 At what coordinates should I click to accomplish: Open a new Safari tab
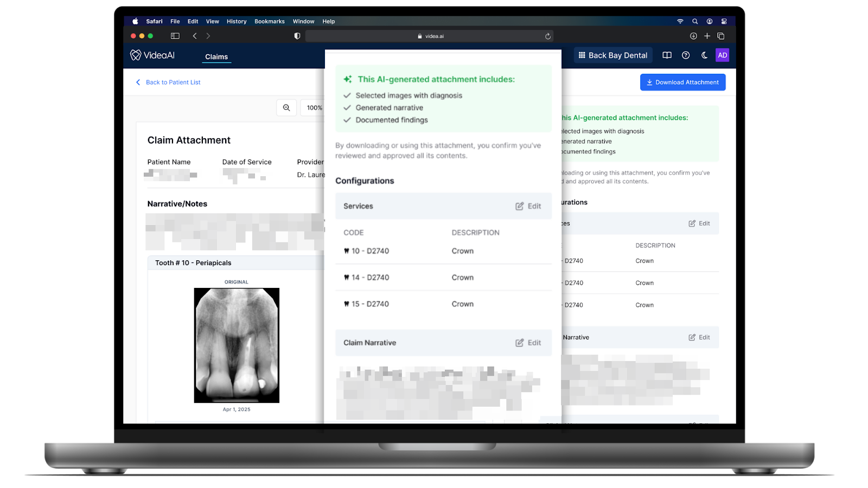tap(707, 36)
